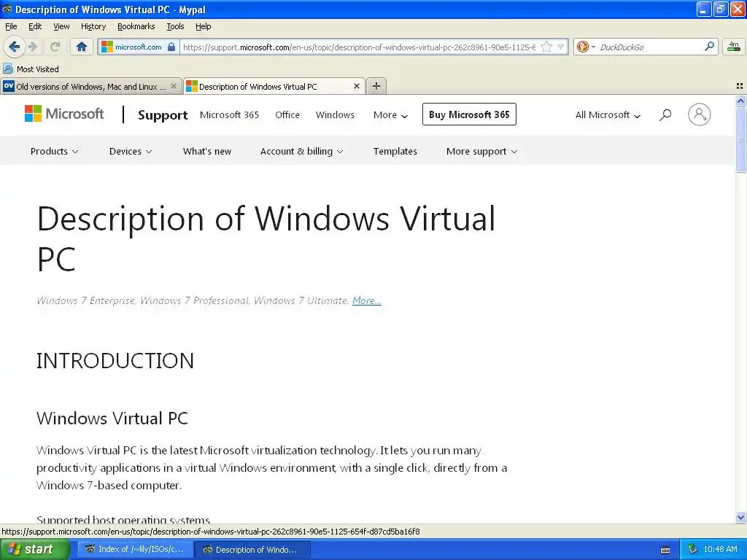Click the taskbar clock 10:48 AM
Image resolution: width=747 pixels, height=560 pixels.
[720, 550]
